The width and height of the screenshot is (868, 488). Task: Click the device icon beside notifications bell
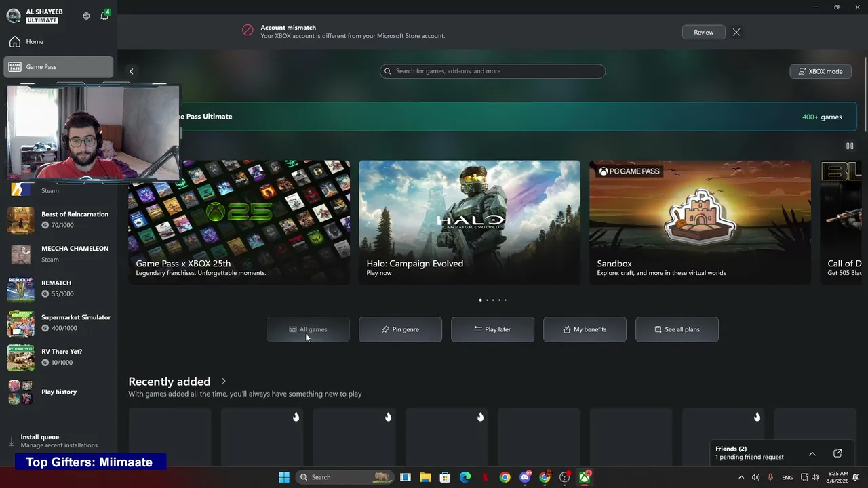[86, 16]
